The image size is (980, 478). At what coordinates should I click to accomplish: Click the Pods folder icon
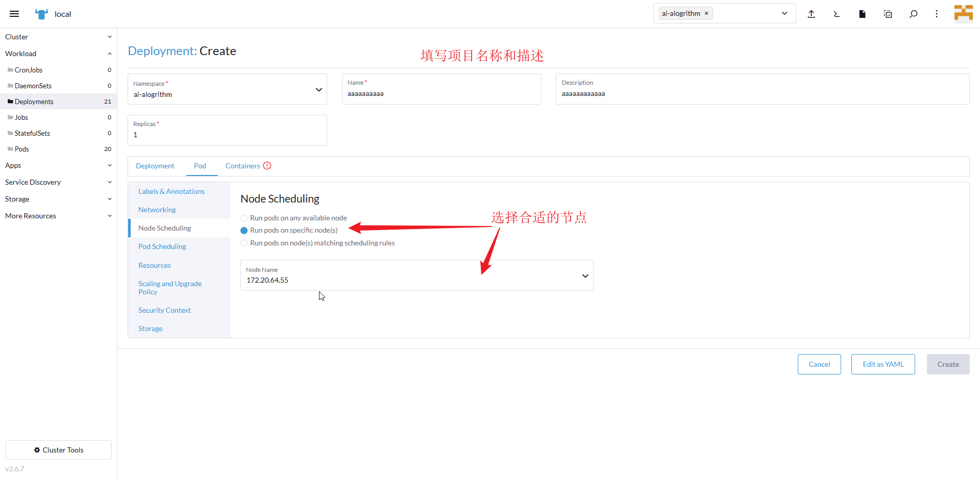[10, 149]
